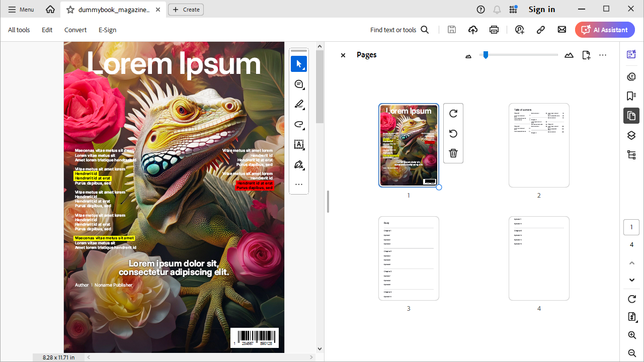Viewport: 644px width, 362px height.
Task: Open the Comments panel icon
Action: click(x=631, y=76)
